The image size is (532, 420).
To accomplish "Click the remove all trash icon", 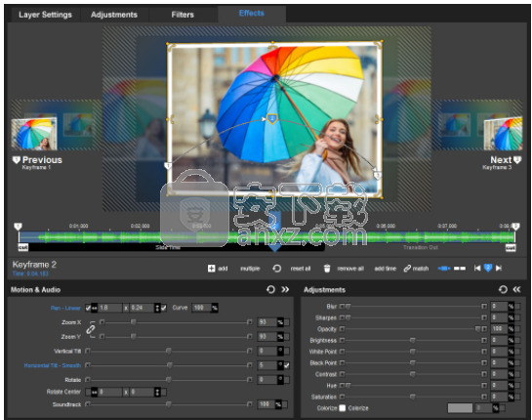I will (x=327, y=269).
